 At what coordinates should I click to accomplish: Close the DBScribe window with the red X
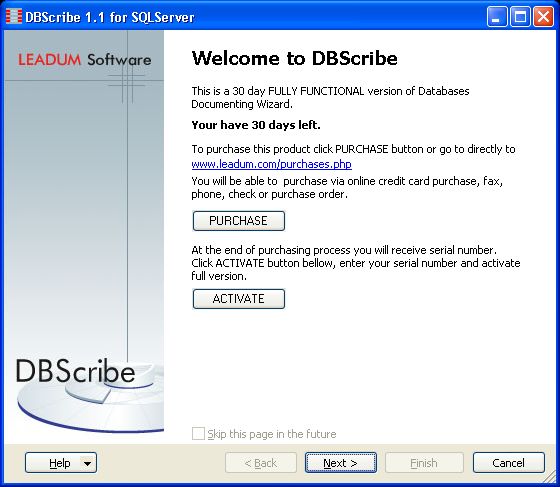(543, 16)
